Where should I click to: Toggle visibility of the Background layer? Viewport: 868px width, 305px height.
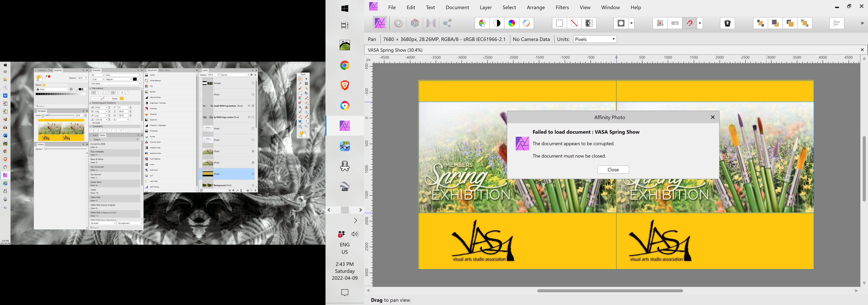click(253, 185)
